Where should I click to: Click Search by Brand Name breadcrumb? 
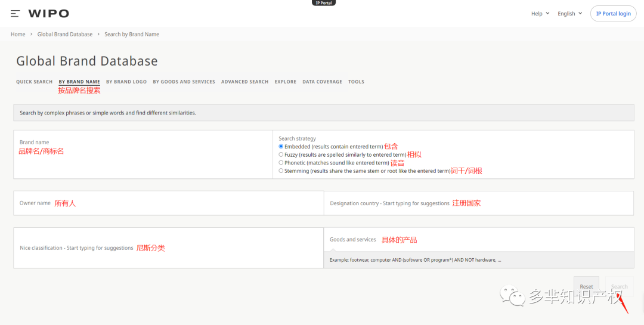[132, 34]
